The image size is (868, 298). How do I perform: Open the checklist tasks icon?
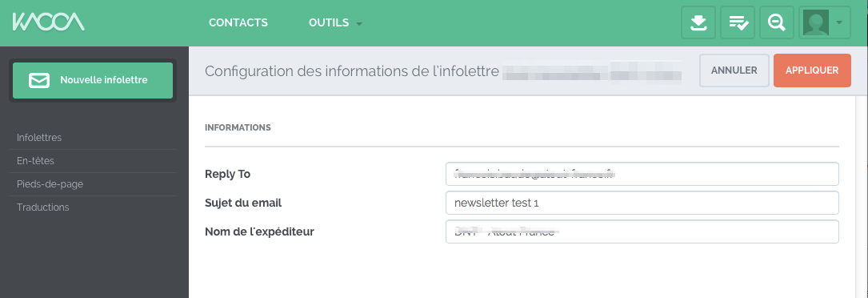[738, 22]
